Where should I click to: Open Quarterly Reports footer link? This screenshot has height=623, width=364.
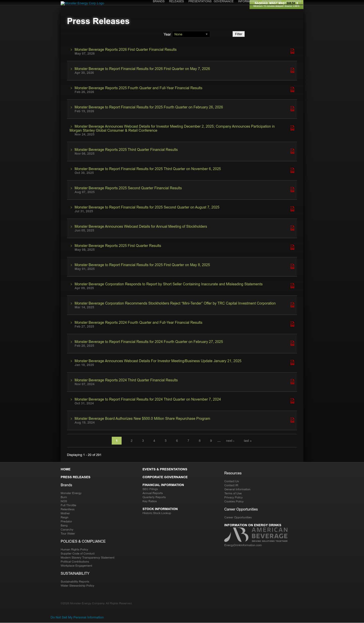pos(154,497)
